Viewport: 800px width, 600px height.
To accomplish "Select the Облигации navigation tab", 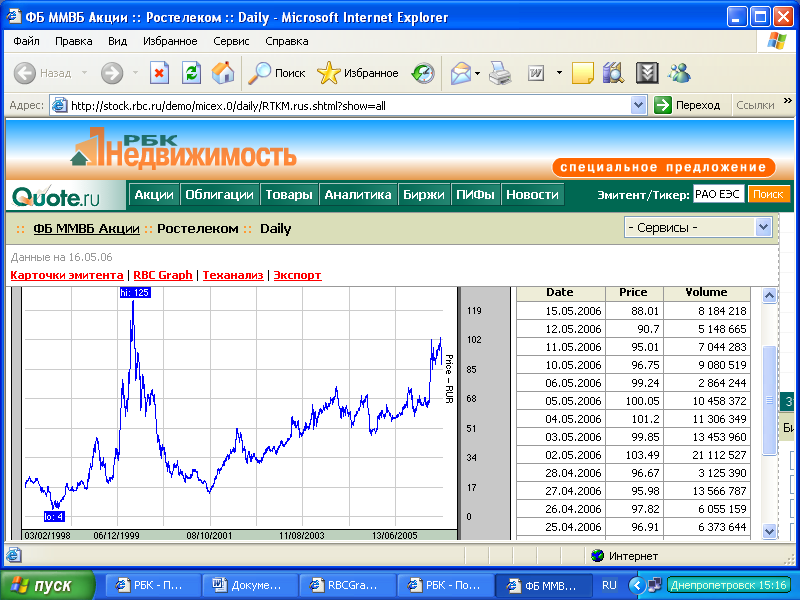I will [x=219, y=194].
